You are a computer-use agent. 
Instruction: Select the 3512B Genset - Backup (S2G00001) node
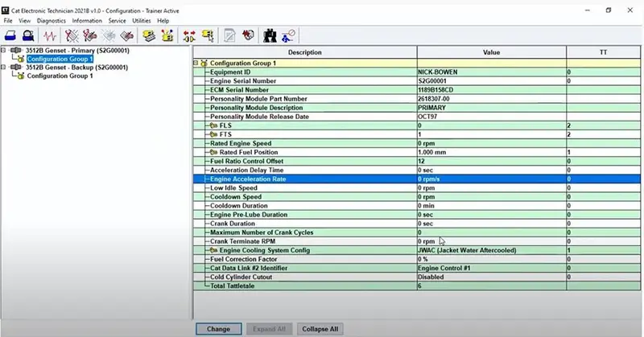coord(76,68)
